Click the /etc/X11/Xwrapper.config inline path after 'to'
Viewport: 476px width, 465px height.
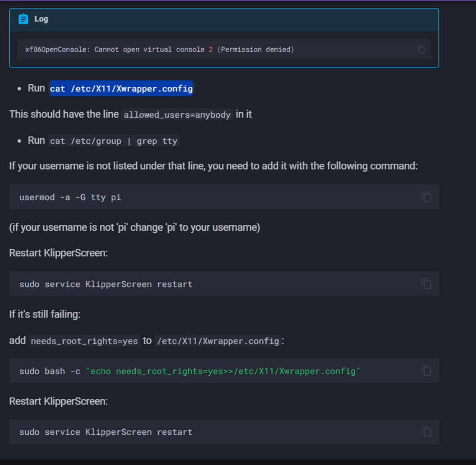218,341
